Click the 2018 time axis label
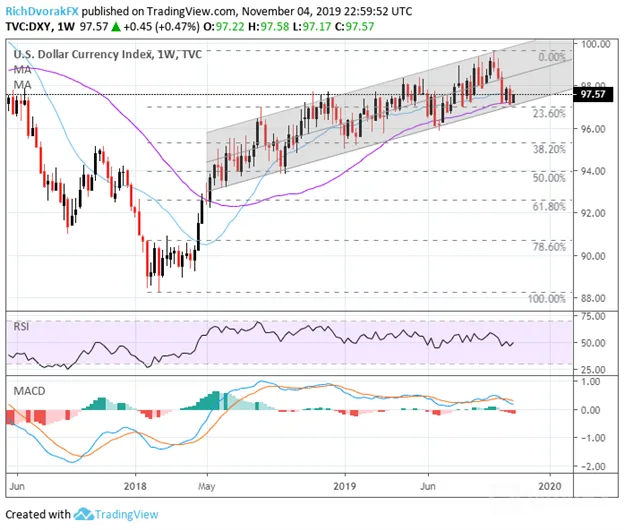The height and width of the screenshot is (530, 624). point(135,486)
